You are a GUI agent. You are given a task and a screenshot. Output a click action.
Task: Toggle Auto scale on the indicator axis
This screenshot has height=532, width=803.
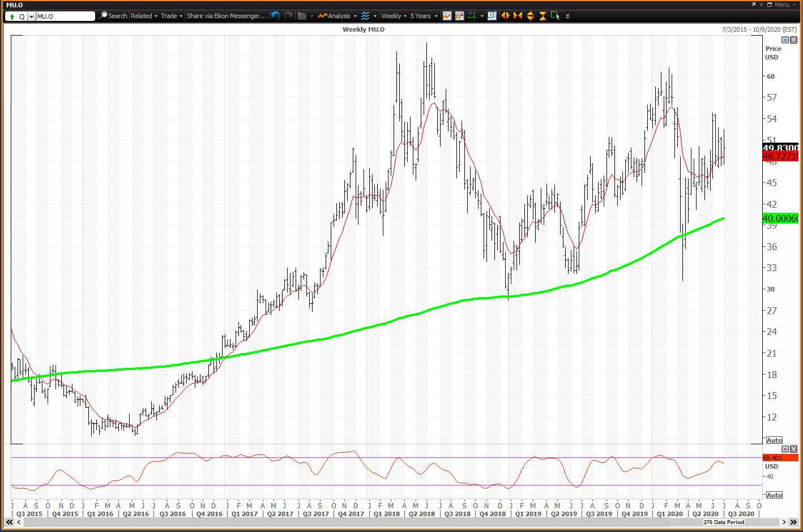(x=774, y=495)
